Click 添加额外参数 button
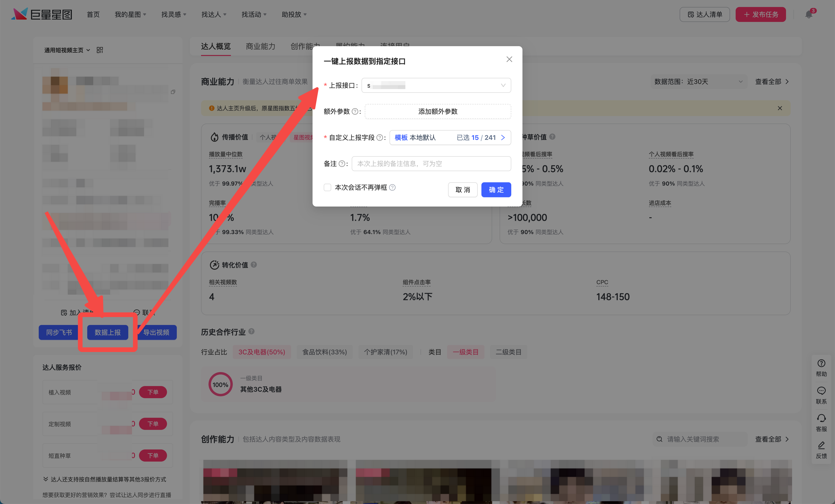The image size is (835, 504). click(438, 111)
